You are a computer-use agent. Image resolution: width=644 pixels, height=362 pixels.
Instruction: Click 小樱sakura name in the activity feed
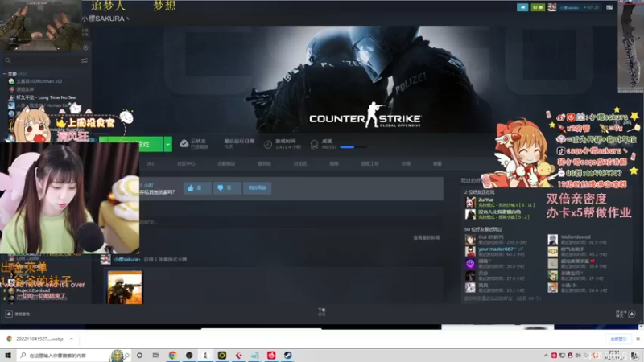[126, 259]
